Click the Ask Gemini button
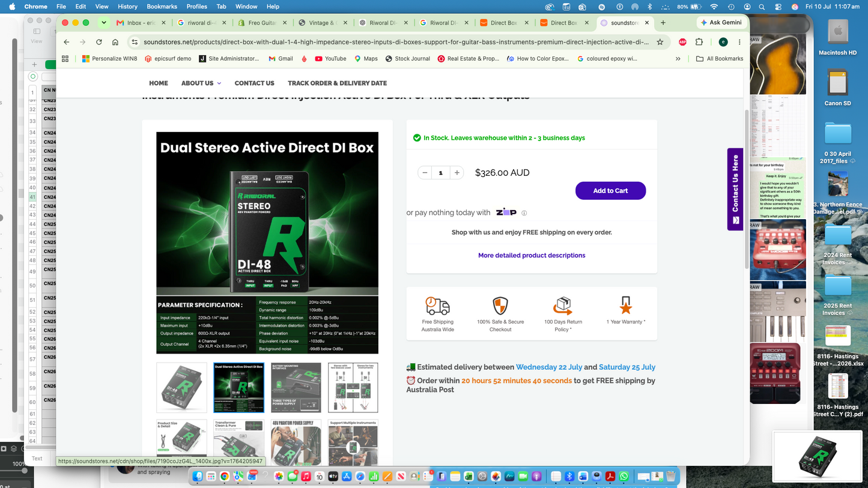Screen dimensions: 868x488 (721, 23)
